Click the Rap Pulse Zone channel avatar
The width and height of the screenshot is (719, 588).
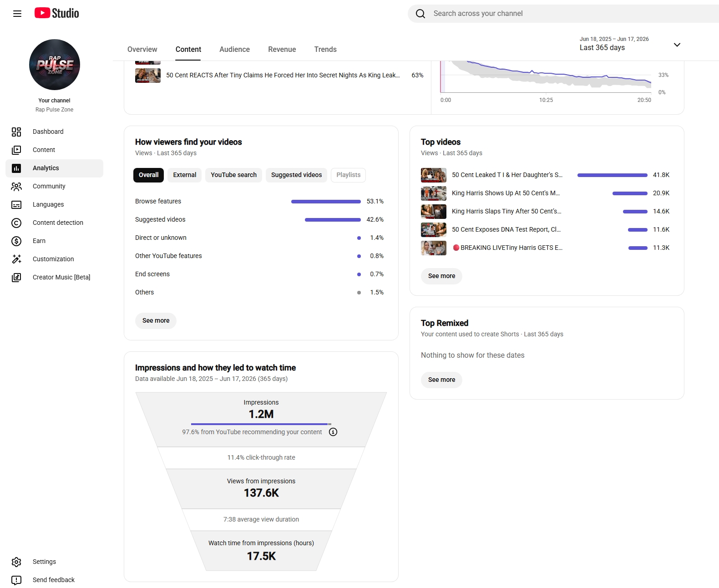(x=55, y=65)
